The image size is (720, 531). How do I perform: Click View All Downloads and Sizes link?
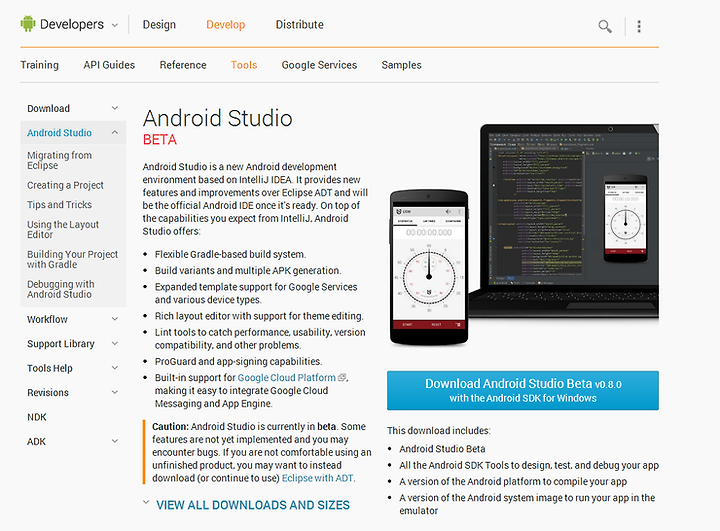(253, 505)
